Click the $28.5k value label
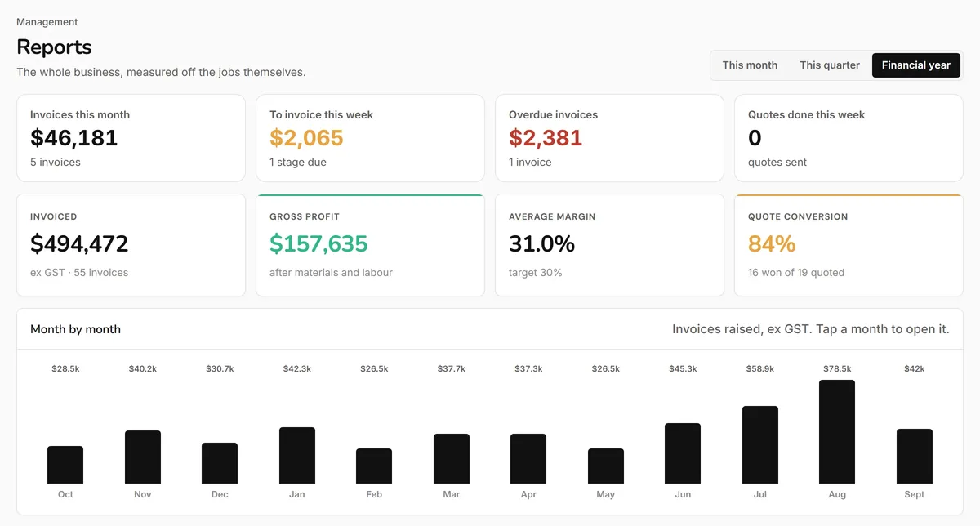The width and height of the screenshot is (980, 526). point(65,369)
